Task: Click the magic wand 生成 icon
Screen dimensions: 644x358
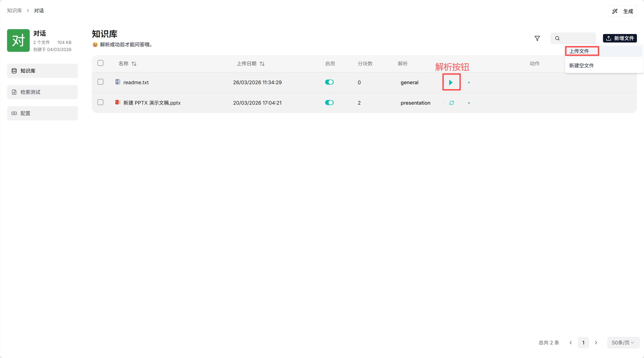Action: (615, 11)
